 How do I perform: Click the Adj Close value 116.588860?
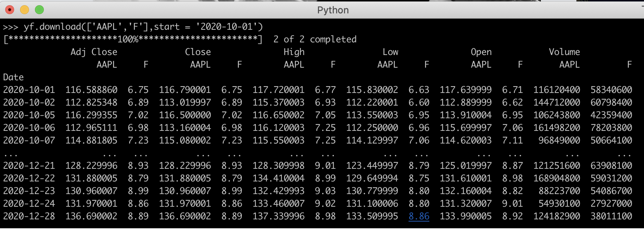(x=91, y=90)
